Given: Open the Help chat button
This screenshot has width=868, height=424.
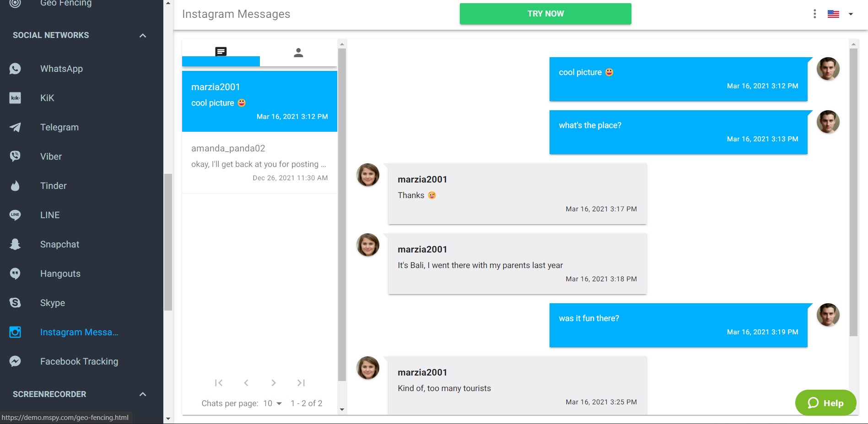Looking at the screenshot, I should [826, 403].
